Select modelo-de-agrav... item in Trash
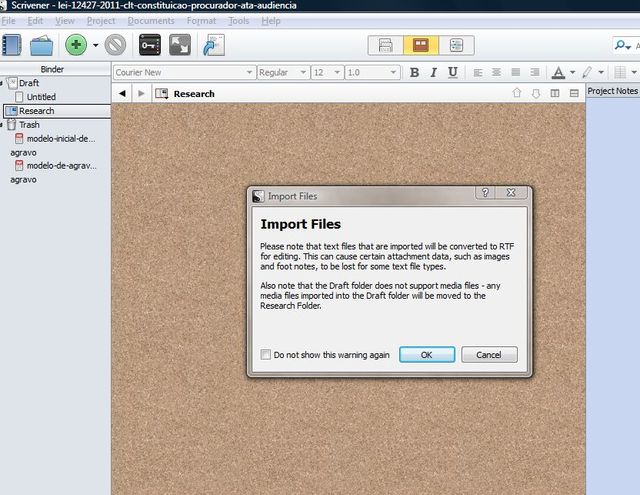Viewport: 640px width, 495px height. tap(61, 166)
